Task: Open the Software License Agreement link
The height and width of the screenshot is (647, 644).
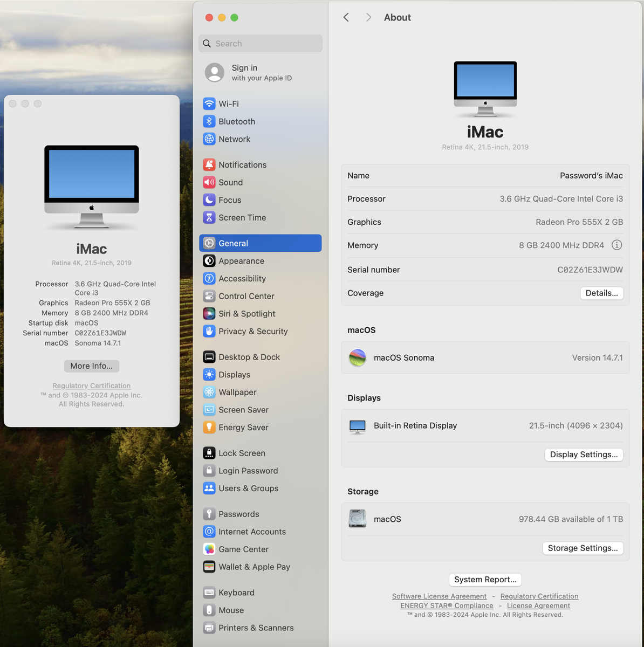Action: [x=439, y=596]
